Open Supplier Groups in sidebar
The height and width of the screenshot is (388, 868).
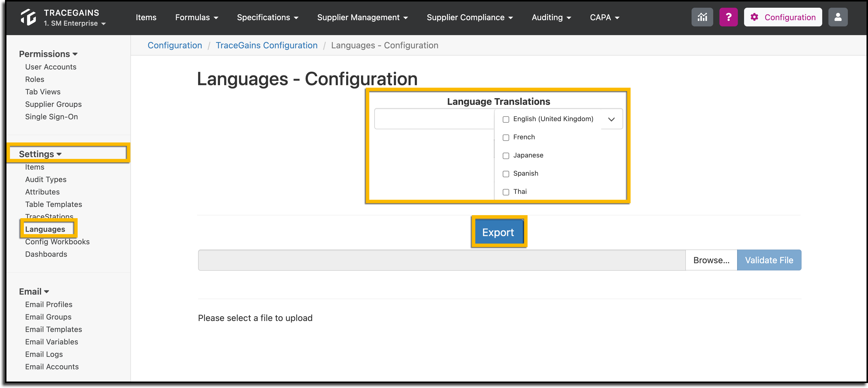(53, 104)
